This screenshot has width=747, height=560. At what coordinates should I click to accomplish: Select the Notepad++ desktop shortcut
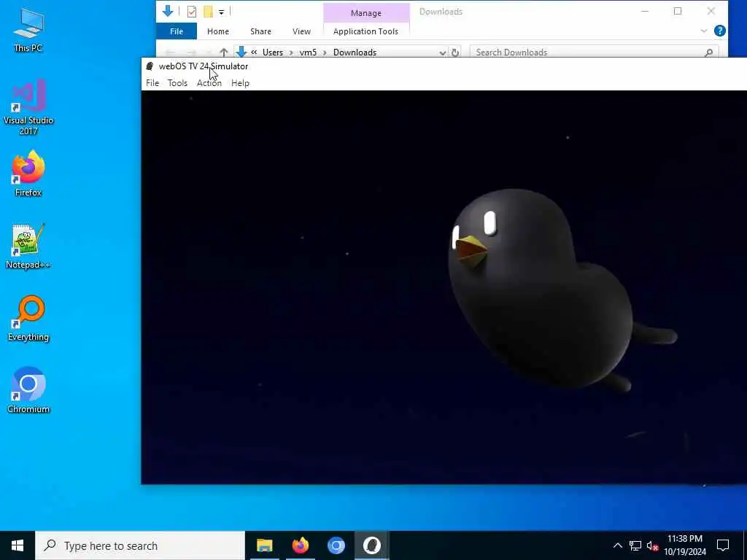tap(28, 246)
